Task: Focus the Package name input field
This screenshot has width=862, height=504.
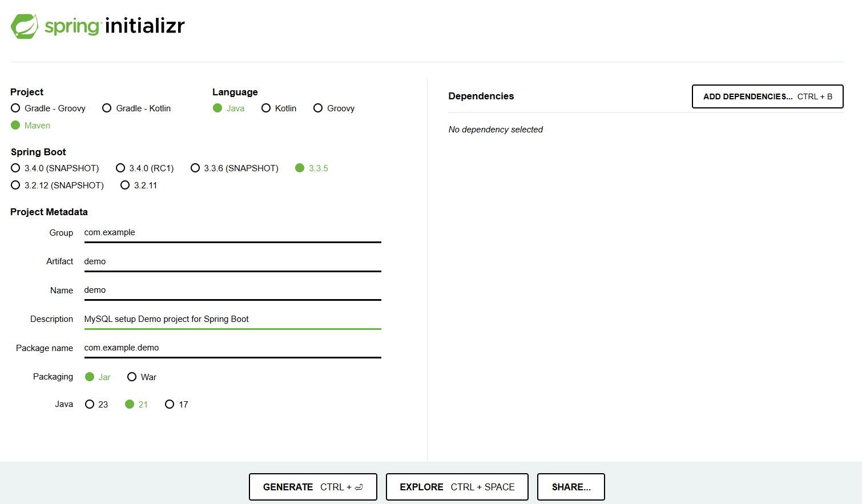Action: 232,348
